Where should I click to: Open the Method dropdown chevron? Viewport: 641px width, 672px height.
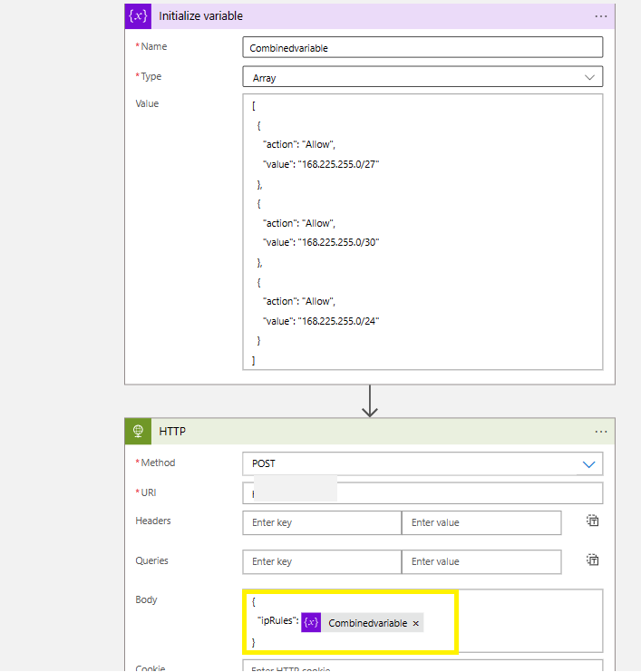coord(589,464)
